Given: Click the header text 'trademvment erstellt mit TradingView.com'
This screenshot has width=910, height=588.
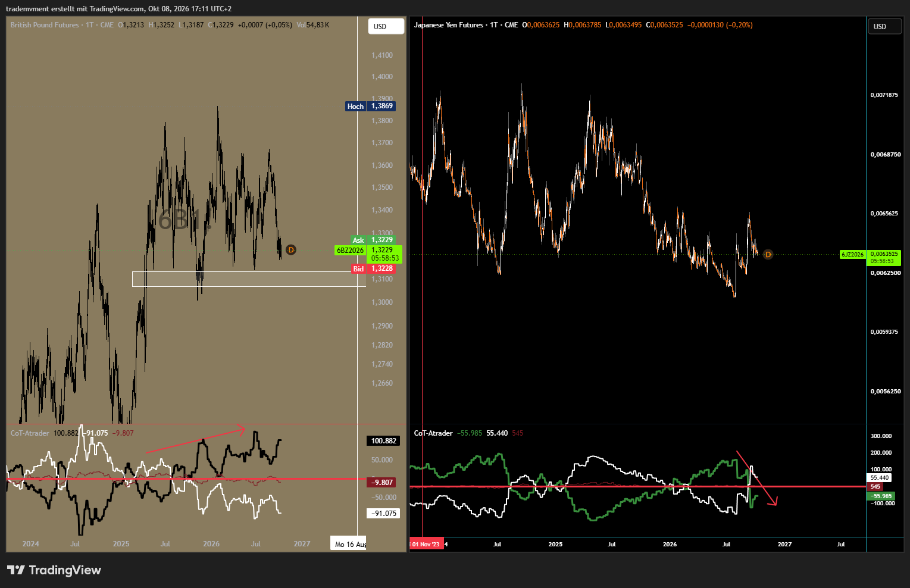Looking at the screenshot, I should pos(75,9).
